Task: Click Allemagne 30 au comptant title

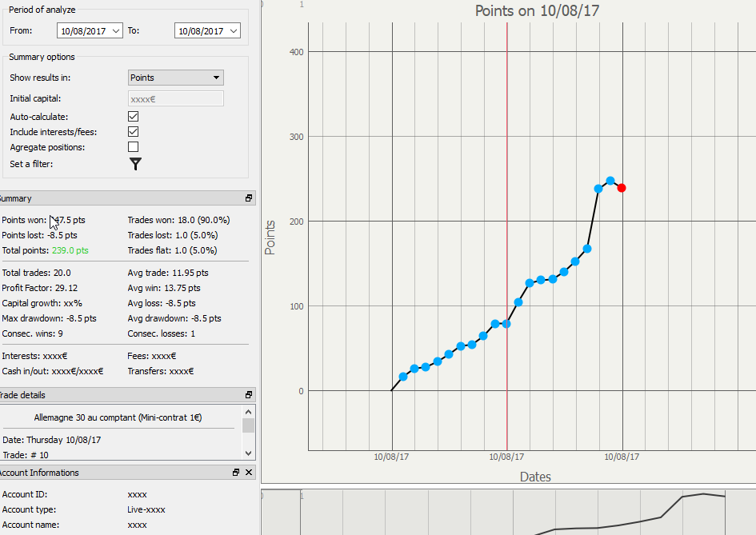Action: point(118,418)
